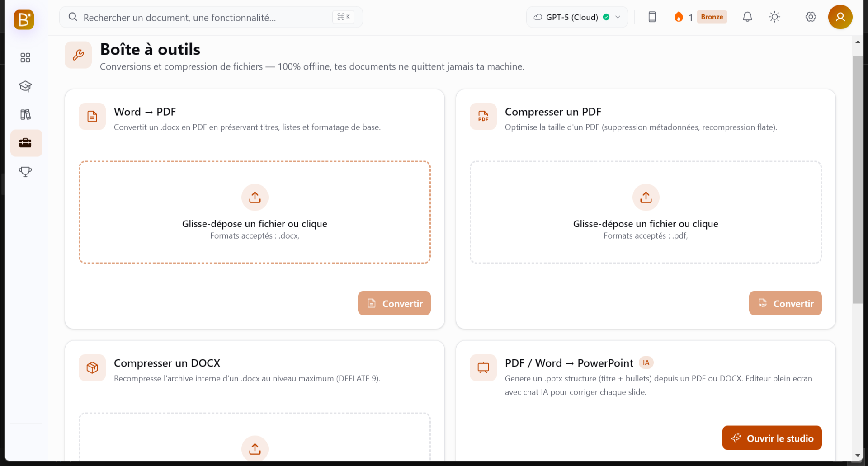Click the Compresser un DOCX title
868x466 pixels.
pyautogui.click(x=167, y=363)
